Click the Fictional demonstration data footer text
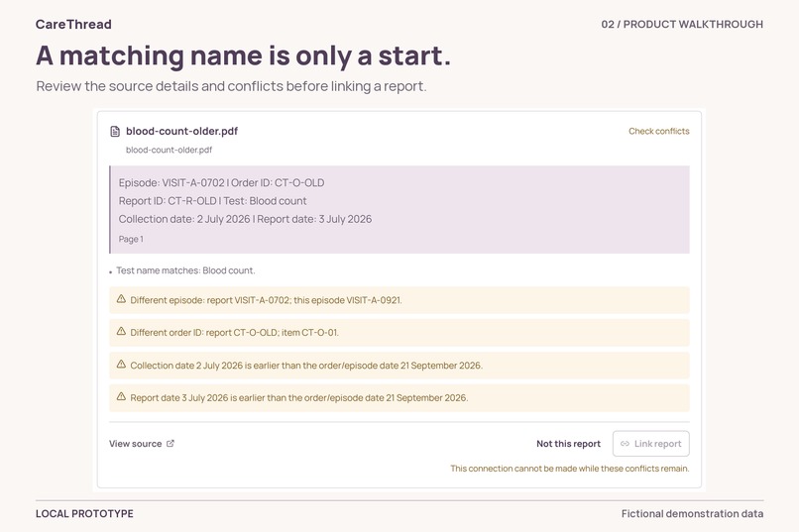This screenshot has width=799, height=532. coord(692,514)
